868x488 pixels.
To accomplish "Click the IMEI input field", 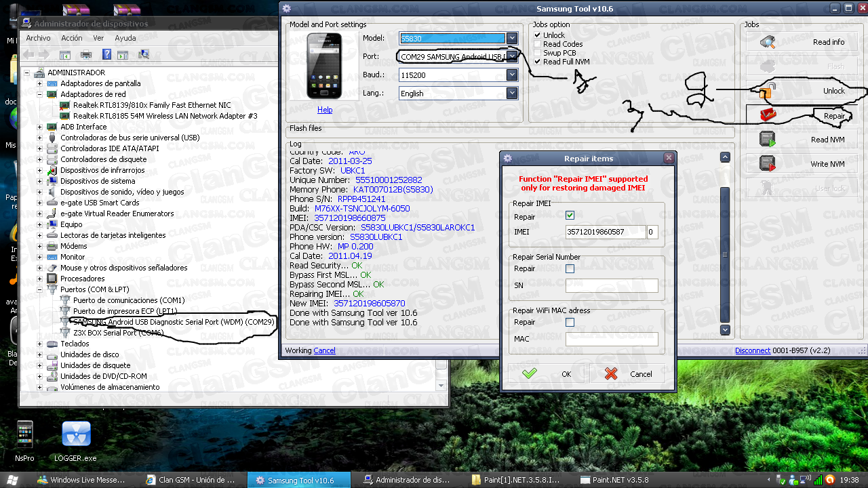I will tap(605, 232).
